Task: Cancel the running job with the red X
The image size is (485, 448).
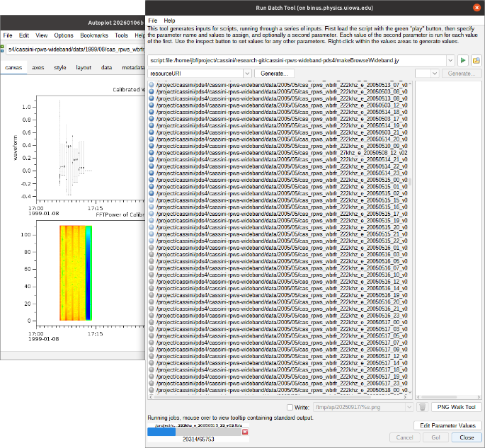Action: [x=245, y=432]
